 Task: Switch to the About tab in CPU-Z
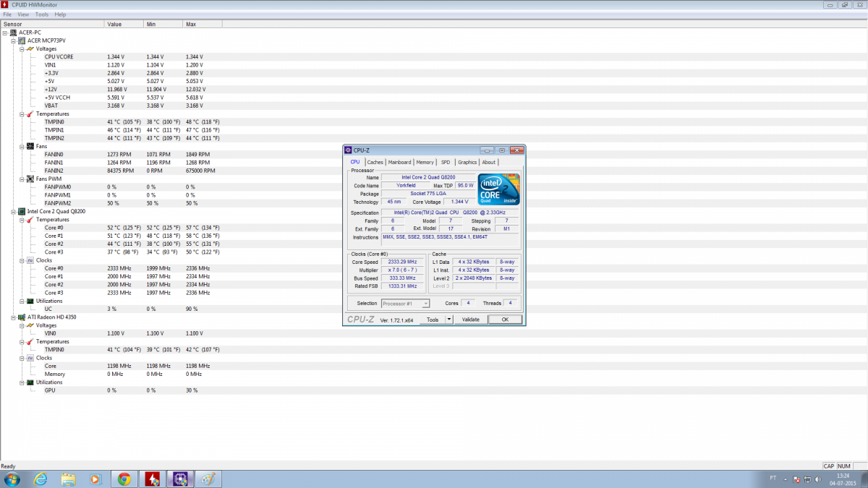(489, 162)
